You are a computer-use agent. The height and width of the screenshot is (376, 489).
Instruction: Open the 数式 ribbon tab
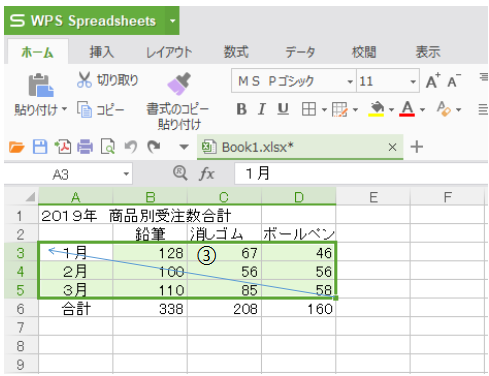[236, 52]
